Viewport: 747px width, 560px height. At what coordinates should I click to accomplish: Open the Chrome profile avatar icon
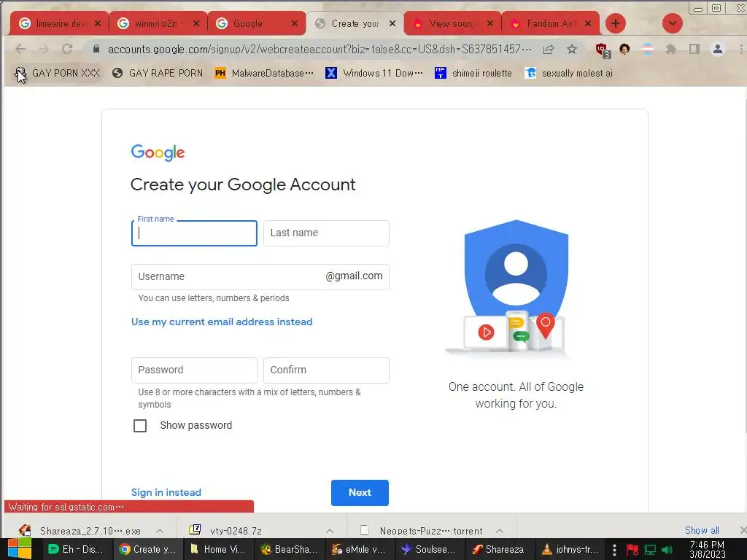[718, 49]
